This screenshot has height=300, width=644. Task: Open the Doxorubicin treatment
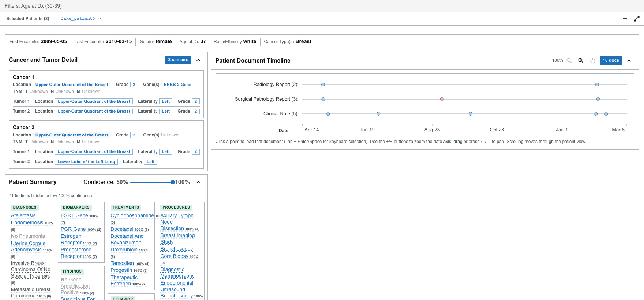(x=124, y=250)
